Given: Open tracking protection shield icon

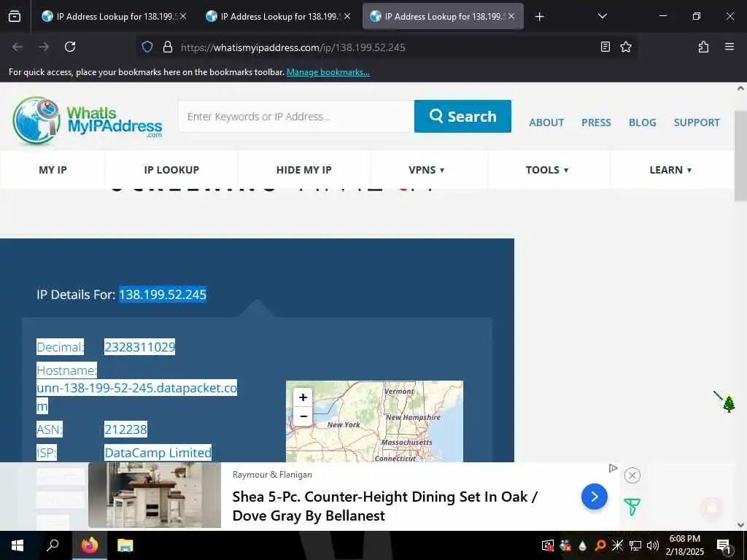Looking at the screenshot, I should pyautogui.click(x=147, y=47).
